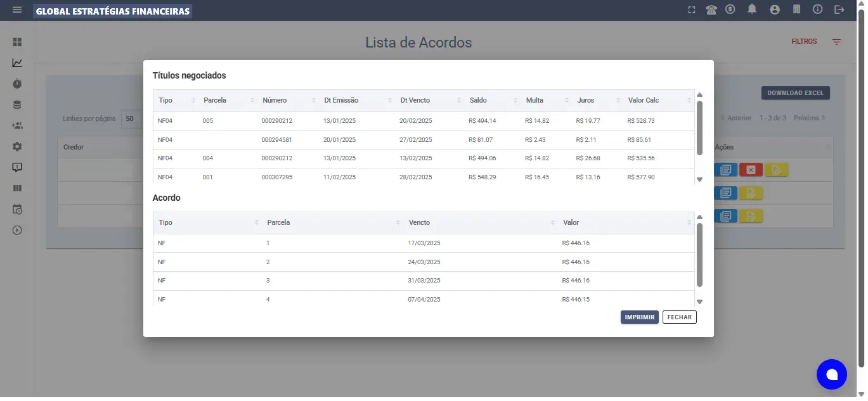Click the logout exit icon
Screen dimensions: 868x401
click(839, 10)
